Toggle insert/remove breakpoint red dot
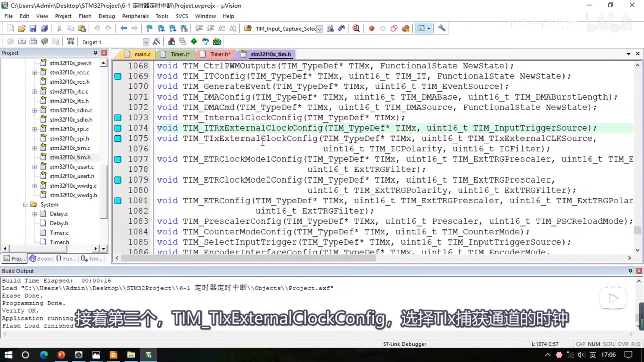The image size is (644, 362). (x=371, y=28)
